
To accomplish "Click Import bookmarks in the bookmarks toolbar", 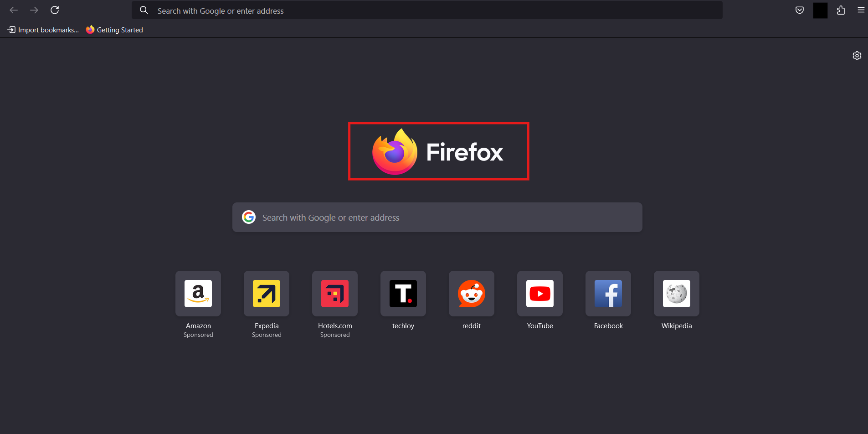I will point(42,30).
